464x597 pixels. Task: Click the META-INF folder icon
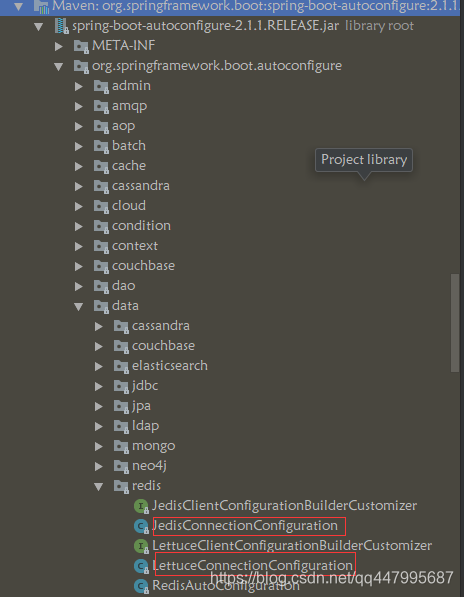pyautogui.click(x=81, y=46)
